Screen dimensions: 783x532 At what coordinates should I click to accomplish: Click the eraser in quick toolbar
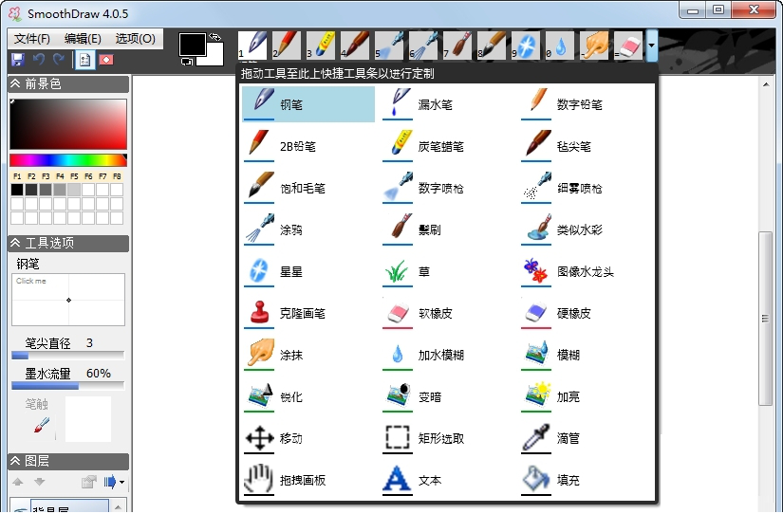point(628,45)
